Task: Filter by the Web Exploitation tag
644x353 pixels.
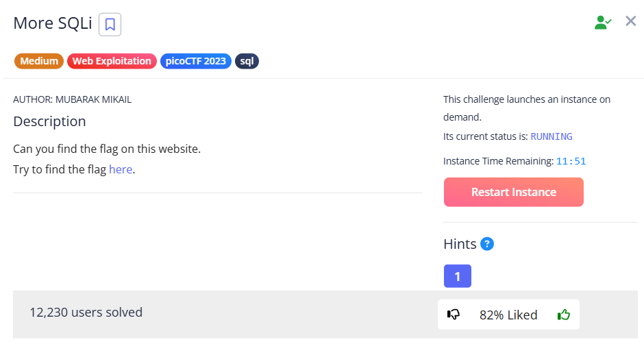Action: pos(112,61)
